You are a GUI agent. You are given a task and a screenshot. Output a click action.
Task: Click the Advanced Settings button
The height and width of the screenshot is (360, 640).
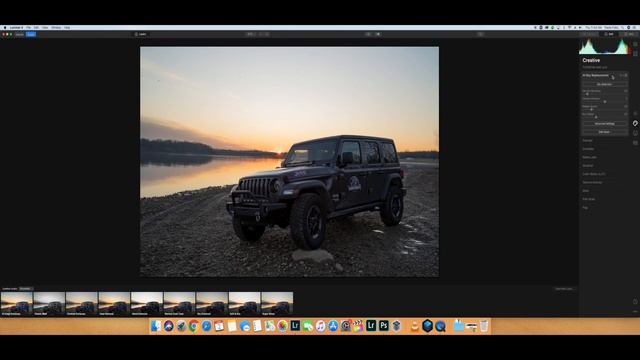pyautogui.click(x=604, y=124)
